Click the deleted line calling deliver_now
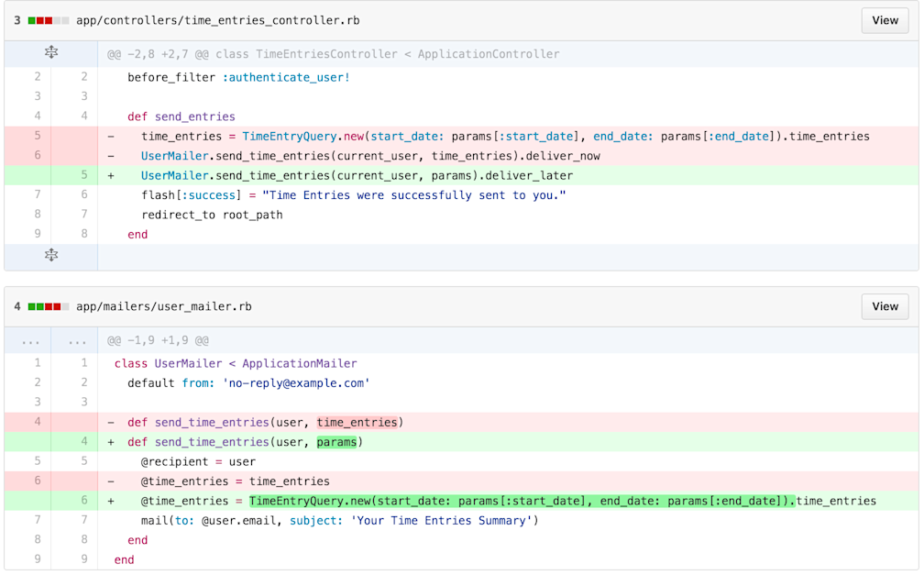The height and width of the screenshot is (575, 924). point(367,155)
